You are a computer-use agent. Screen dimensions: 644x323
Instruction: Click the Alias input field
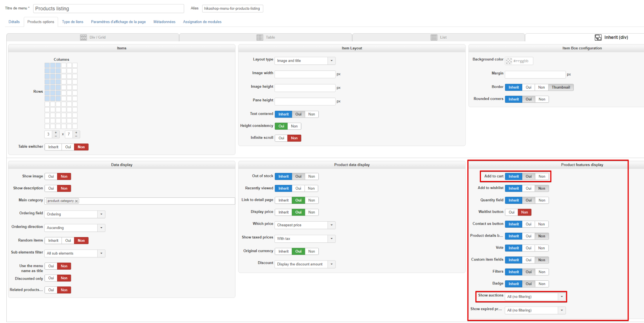point(233,9)
